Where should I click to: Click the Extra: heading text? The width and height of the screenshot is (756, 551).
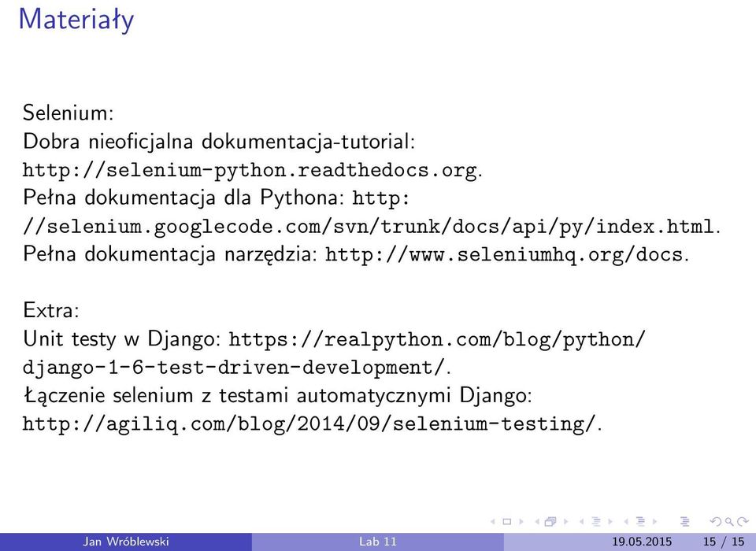(x=51, y=310)
